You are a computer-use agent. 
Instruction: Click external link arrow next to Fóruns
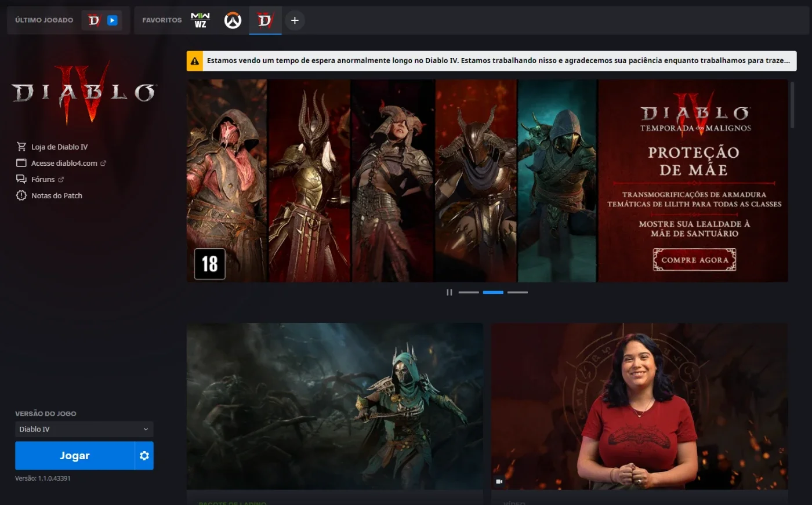[61, 179]
